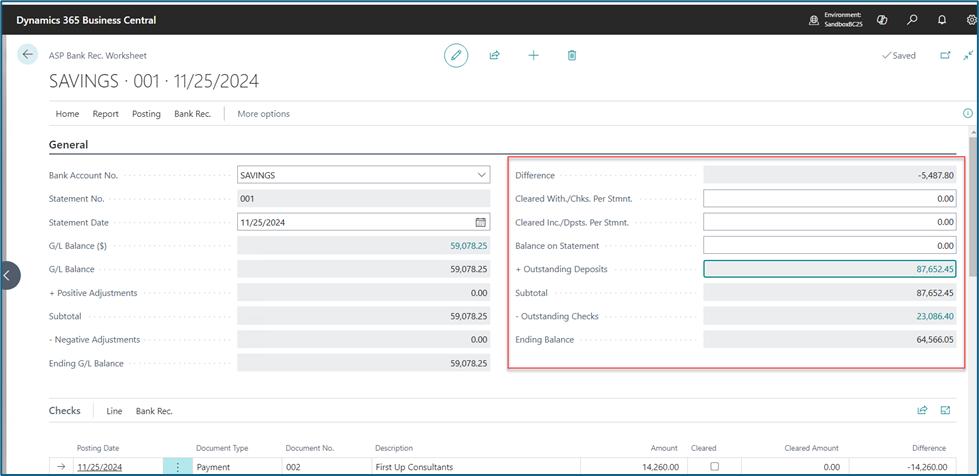The height and width of the screenshot is (476, 979).
Task: Click the Difference value -5,487.80
Action: click(x=936, y=176)
